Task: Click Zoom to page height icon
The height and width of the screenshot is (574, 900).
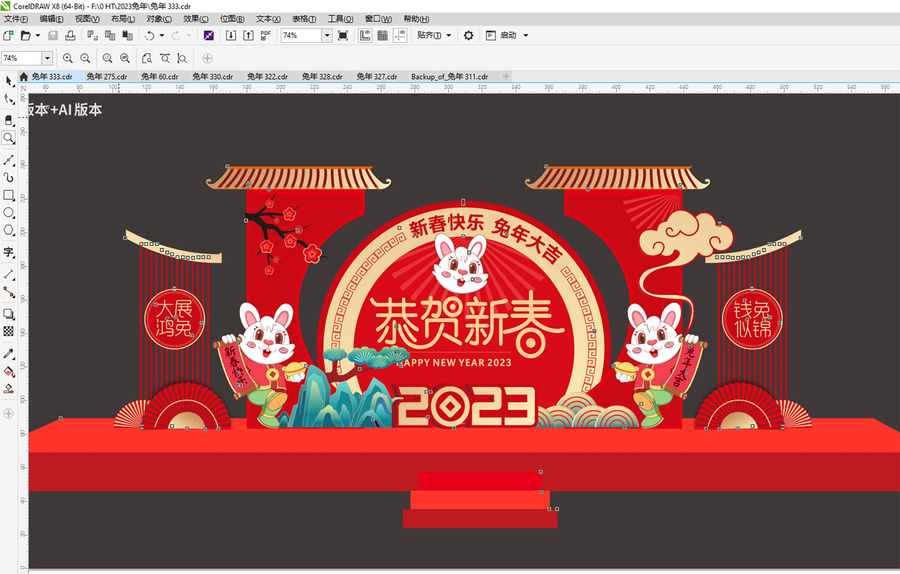Action: pos(182,58)
